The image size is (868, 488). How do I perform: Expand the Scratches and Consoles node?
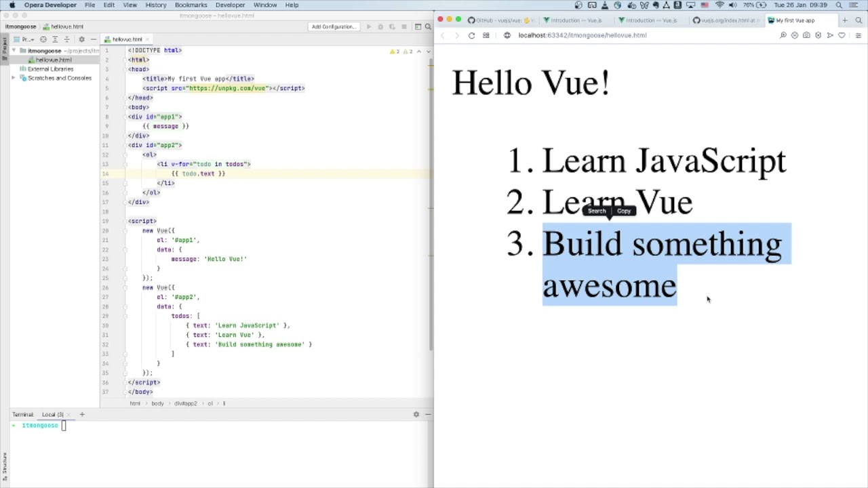pyautogui.click(x=14, y=78)
